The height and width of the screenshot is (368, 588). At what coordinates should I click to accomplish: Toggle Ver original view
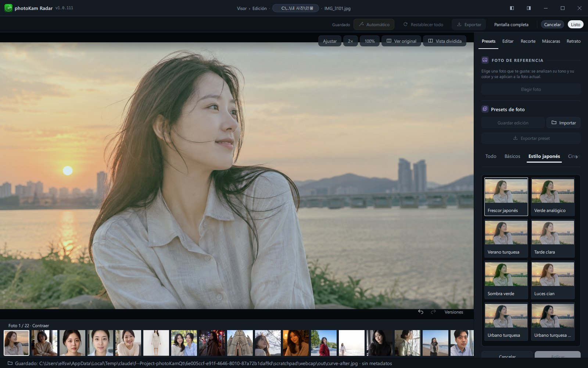click(401, 41)
